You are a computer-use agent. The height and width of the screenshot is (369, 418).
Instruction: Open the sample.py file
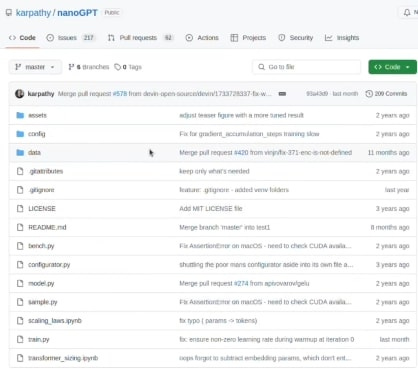[43, 302]
